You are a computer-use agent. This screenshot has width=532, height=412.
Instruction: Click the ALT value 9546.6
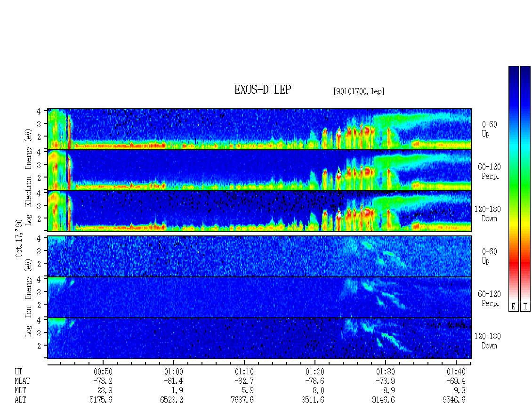click(454, 400)
